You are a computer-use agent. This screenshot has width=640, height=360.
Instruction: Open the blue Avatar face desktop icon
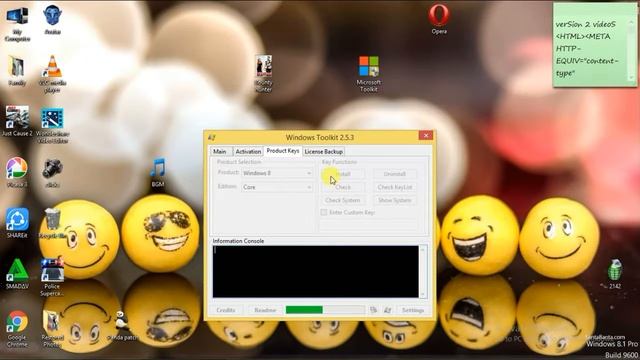(52, 20)
